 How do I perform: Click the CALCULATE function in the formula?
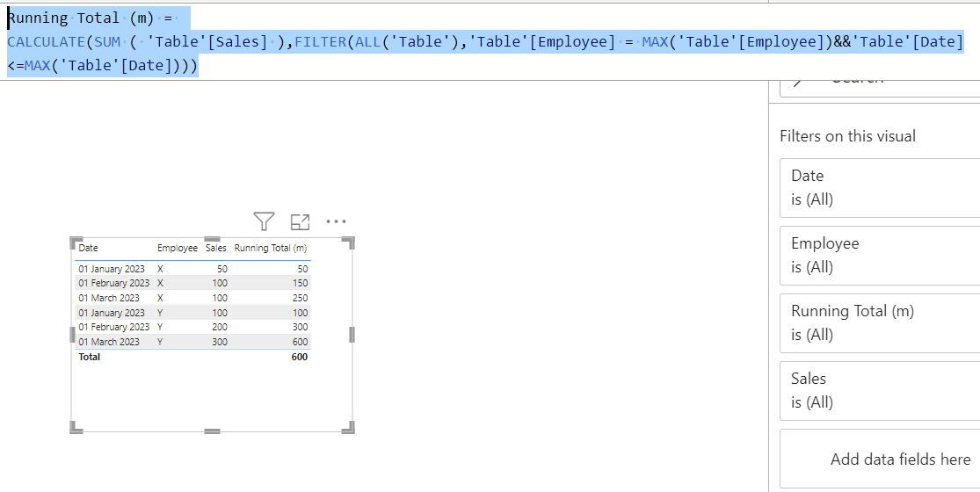[47, 42]
